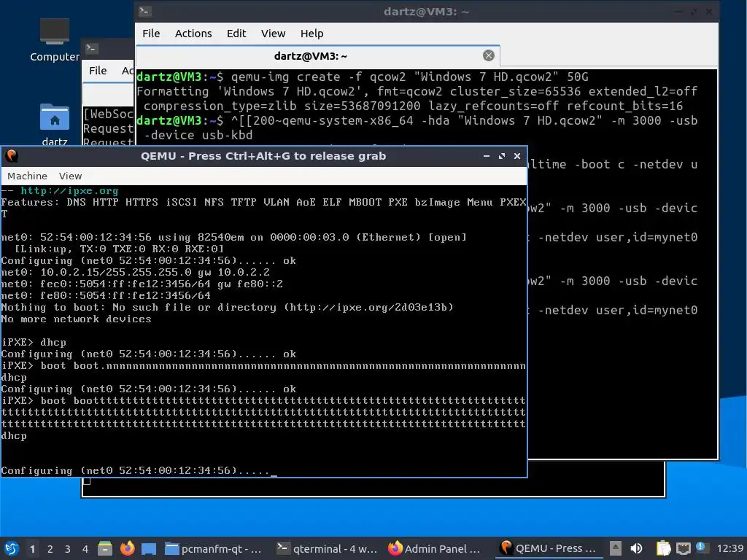747x560 pixels.
Task: Click 'No more network devices' text
Action: (x=76, y=319)
